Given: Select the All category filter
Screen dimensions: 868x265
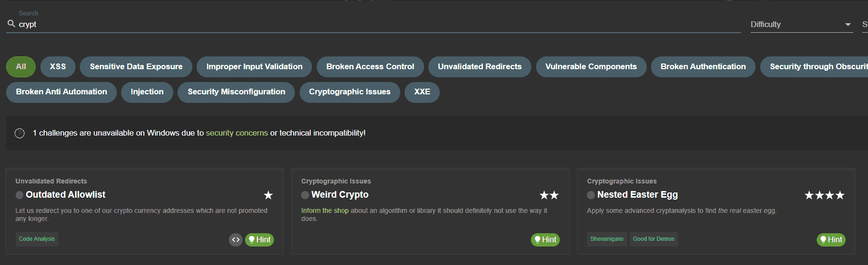Looking at the screenshot, I should pyautogui.click(x=21, y=67).
